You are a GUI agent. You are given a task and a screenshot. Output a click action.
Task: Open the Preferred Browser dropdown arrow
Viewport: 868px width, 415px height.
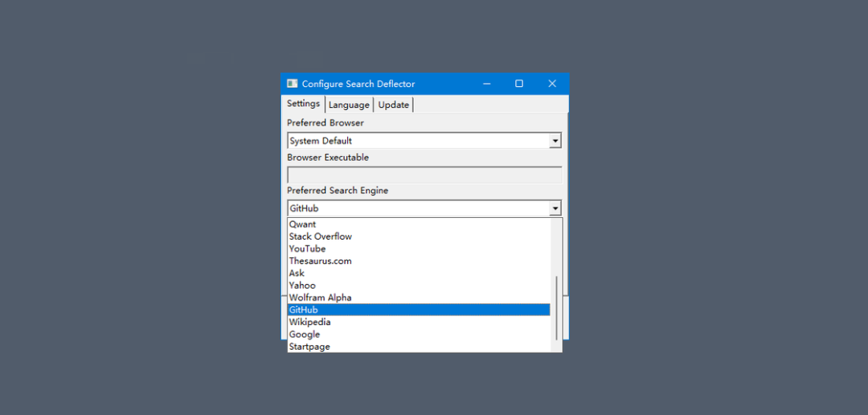555,141
